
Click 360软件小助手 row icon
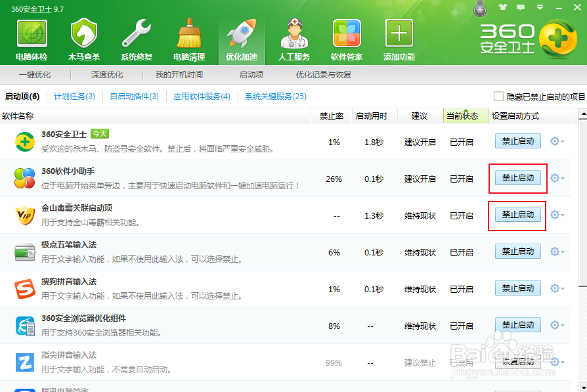[x=25, y=178]
